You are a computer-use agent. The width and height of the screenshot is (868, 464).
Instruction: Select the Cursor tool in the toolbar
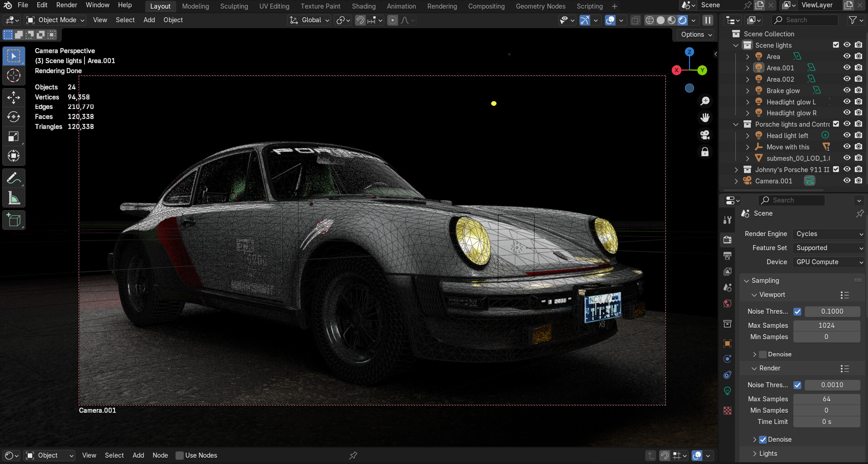point(14,75)
